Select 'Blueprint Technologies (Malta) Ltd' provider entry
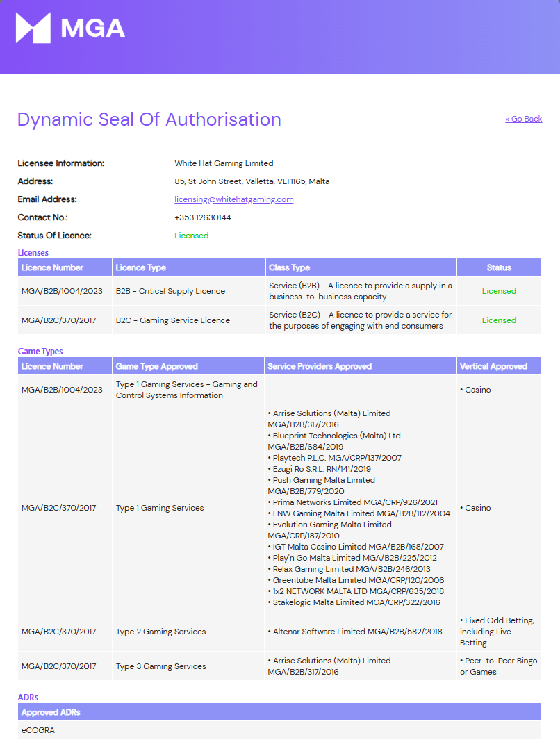Screen dimensions: 560x742 click(x=334, y=441)
